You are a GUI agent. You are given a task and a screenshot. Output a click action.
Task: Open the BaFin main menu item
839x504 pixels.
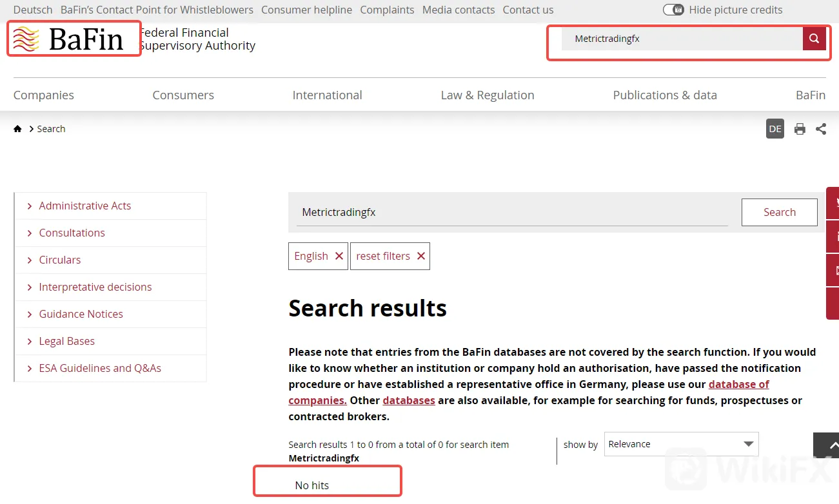pyautogui.click(x=811, y=95)
